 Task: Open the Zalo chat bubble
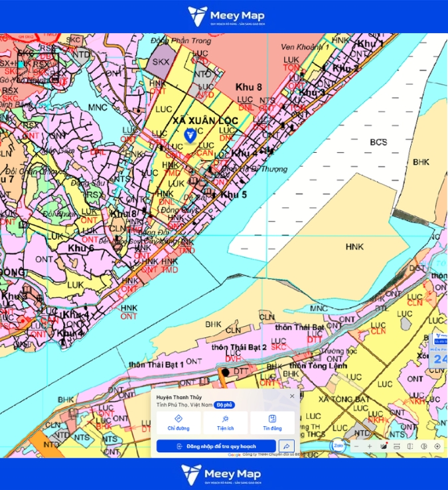(338, 446)
